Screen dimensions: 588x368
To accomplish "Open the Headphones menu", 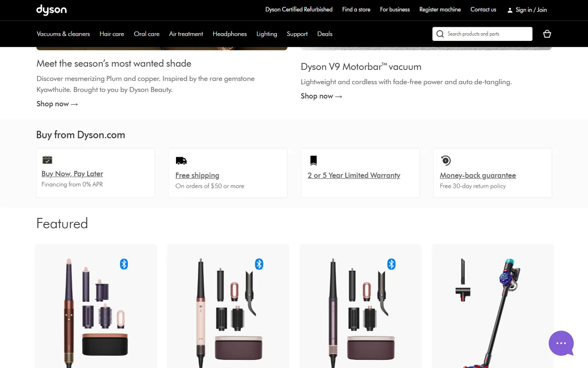I will point(230,34).
